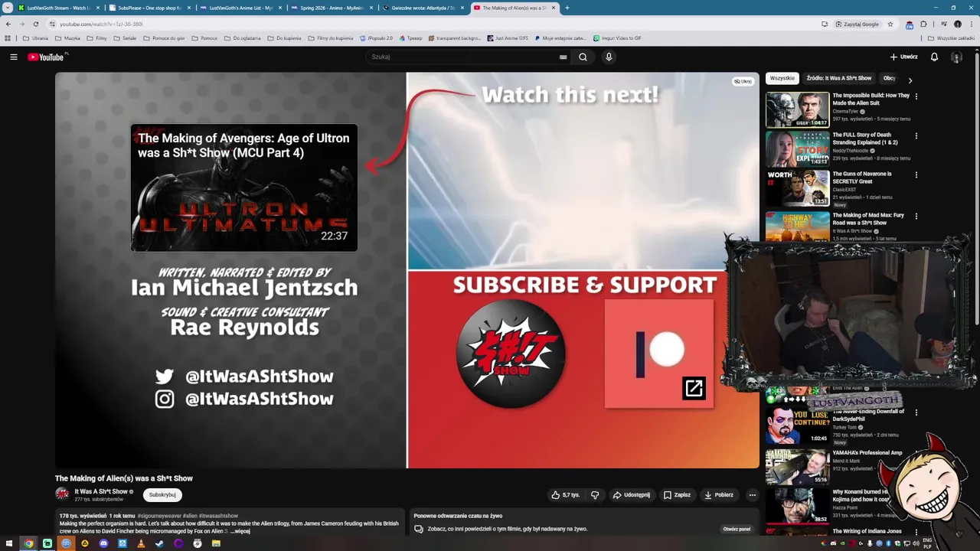
Task: Open the Do oglądania bookmarks folder
Action: click(243, 37)
